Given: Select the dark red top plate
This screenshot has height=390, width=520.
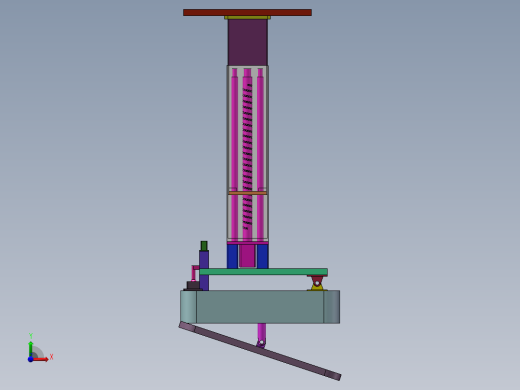Looking at the screenshot, I should click(247, 13).
